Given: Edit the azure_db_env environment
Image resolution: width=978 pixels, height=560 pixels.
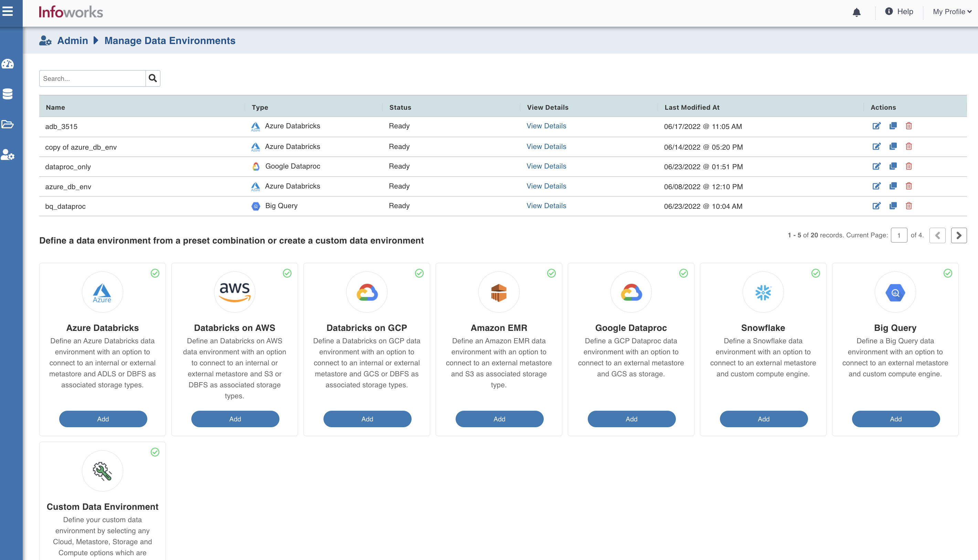Looking at the screenshot, I should [x=876, y=186].
